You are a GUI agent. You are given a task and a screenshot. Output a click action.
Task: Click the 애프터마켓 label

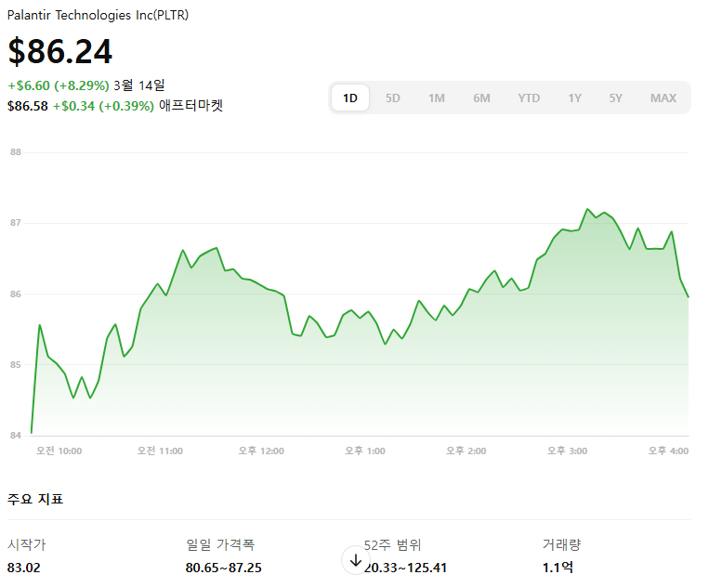click(x=190, y=106)
